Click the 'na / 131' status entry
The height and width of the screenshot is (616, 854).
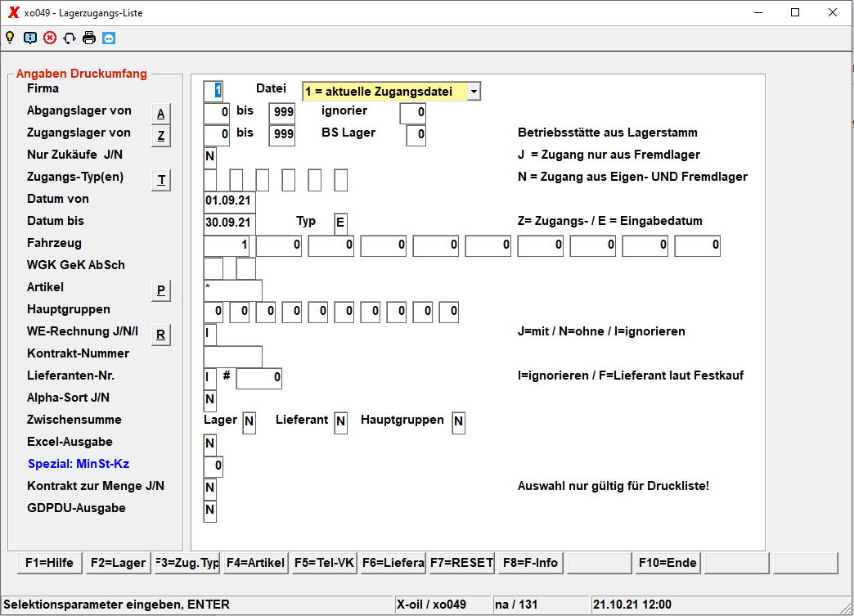pyautogui.click(x=516, y=605)
